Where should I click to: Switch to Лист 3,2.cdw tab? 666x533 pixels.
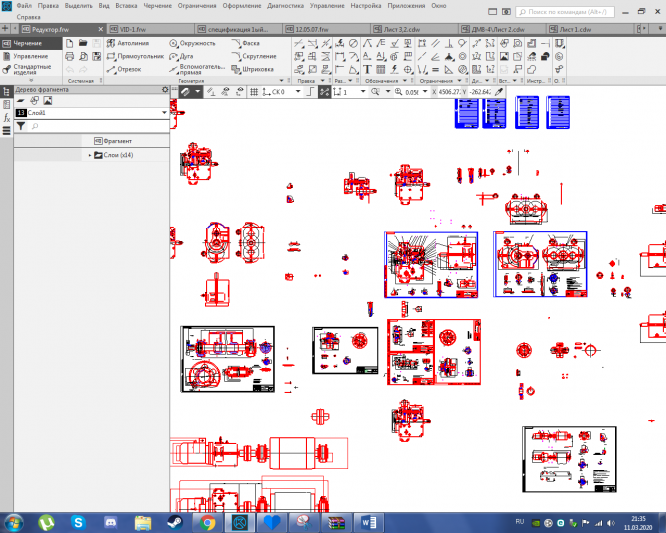click(414, 29)
